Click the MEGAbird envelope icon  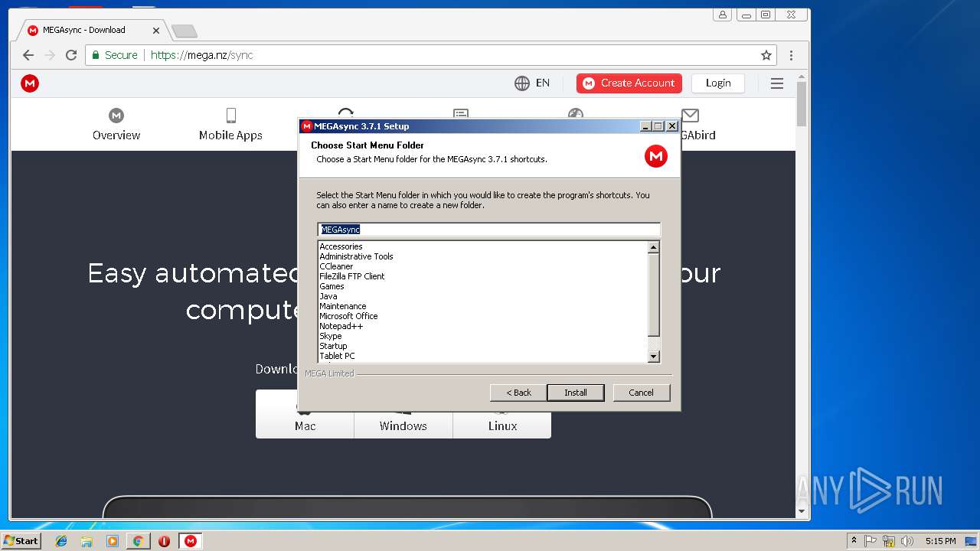coord(691,116)
